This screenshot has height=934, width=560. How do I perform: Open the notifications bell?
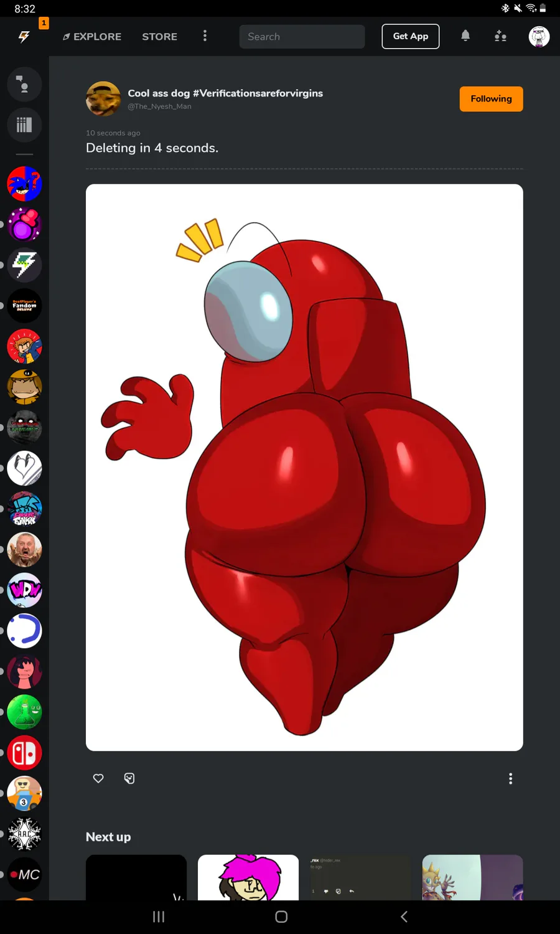click(465, 36)
